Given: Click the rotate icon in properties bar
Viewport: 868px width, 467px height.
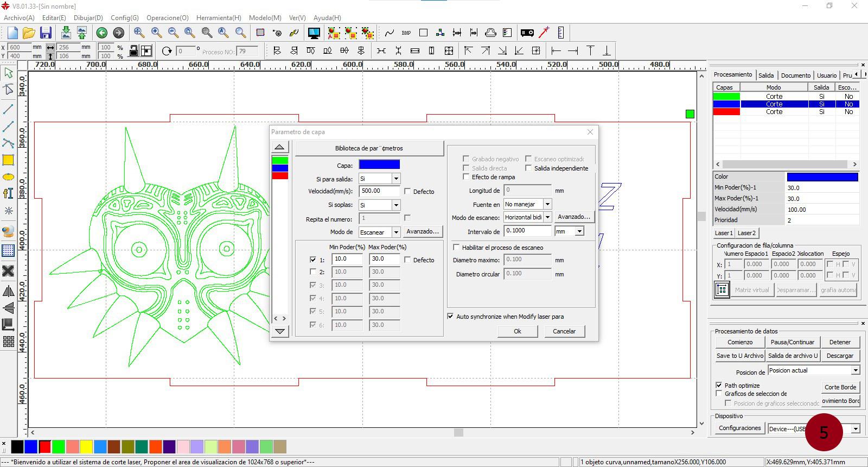Looking at the screenshot, I should 167,51.
